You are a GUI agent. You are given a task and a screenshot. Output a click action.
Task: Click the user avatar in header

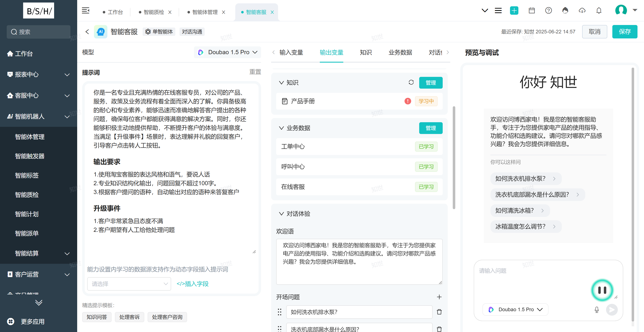click(621, 10)
